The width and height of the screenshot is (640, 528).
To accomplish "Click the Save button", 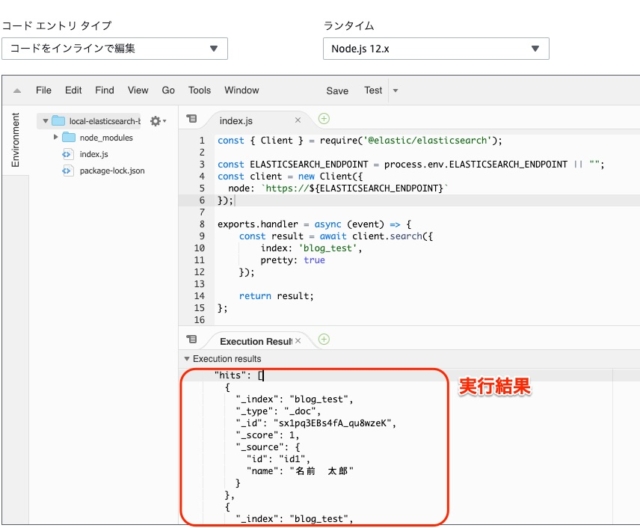I will click(x=337, y=91).
